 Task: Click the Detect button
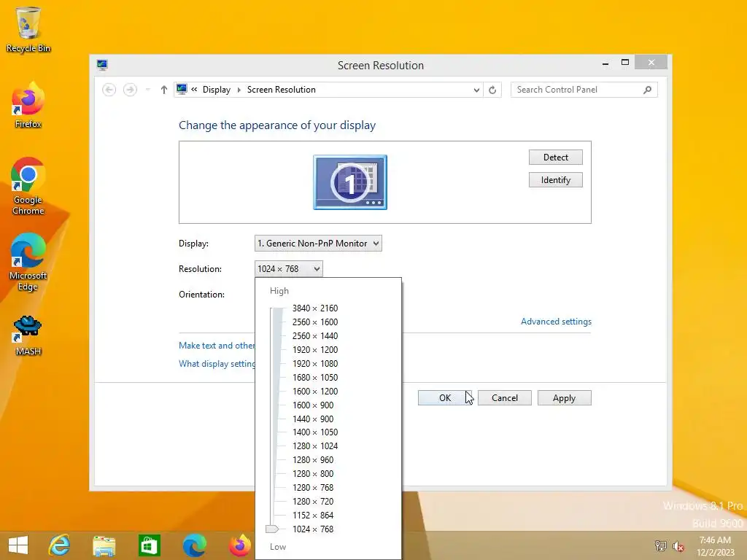point(555,157)
